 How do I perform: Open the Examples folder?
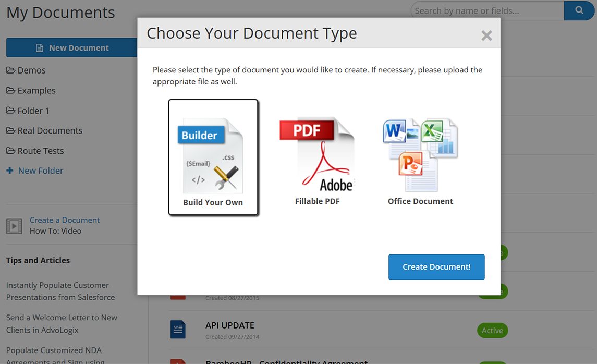pyautogui.click(x=36, y=91)
